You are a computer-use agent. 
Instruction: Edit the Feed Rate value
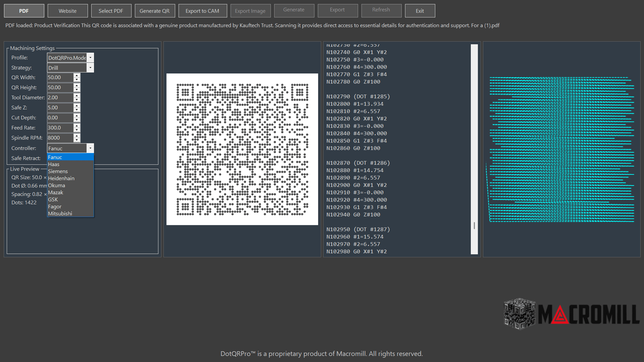tap(60, 128)
